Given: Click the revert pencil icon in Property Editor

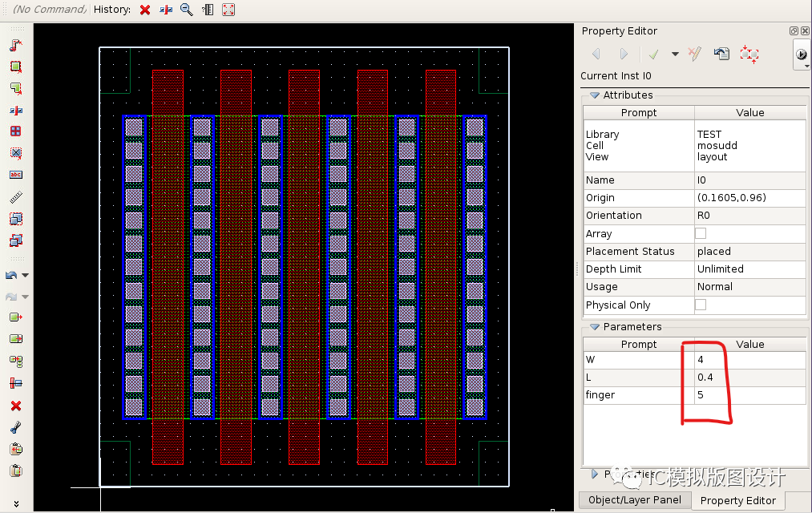Looking at the screenshot, I should coord(694,55).
